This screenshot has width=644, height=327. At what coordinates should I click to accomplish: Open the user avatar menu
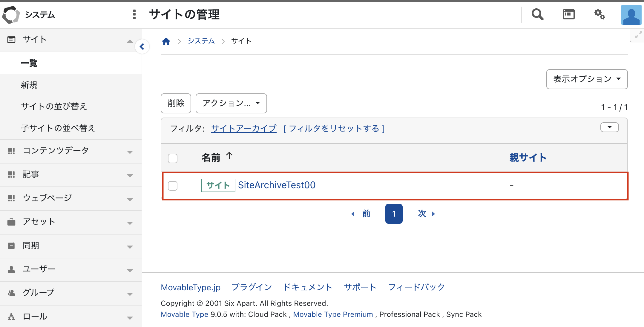[631, 14]
